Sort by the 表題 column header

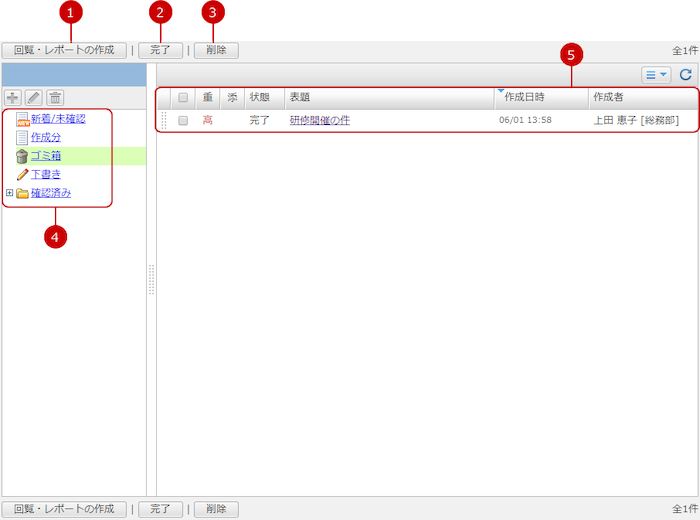[x=390, y=97]
